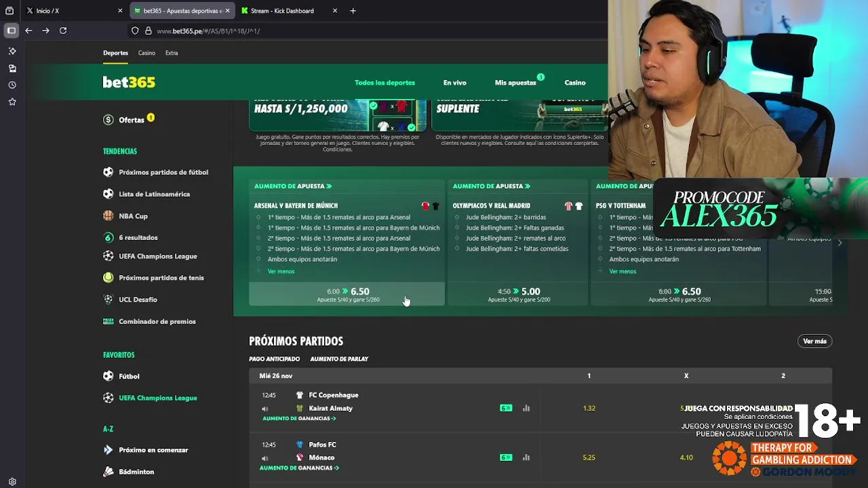868x488 pixels.
Task: Open the Suplente promo banner
Action: coord(519,116)
